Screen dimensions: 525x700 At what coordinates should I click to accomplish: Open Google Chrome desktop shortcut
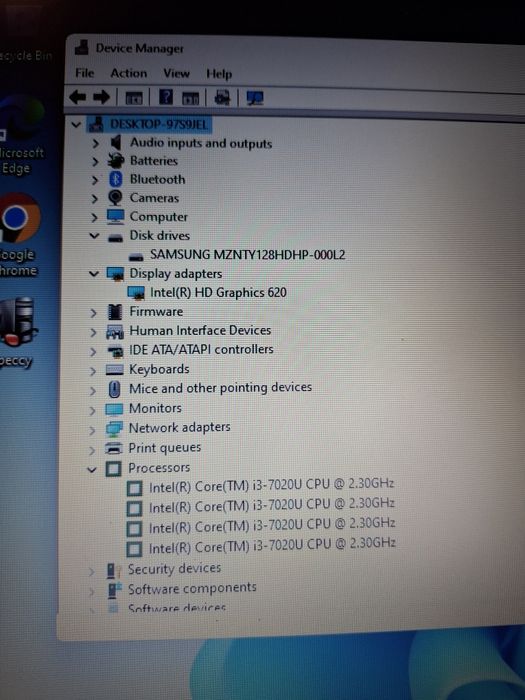(19, 234)
